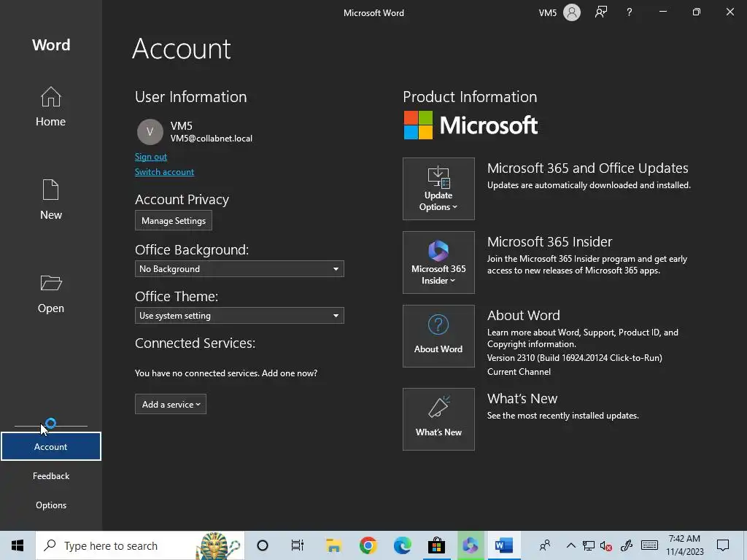This screenshot has width=747, height=560.
Task: Click the taskbar search box
Action: pyautogui.click(x=140, y=545)
